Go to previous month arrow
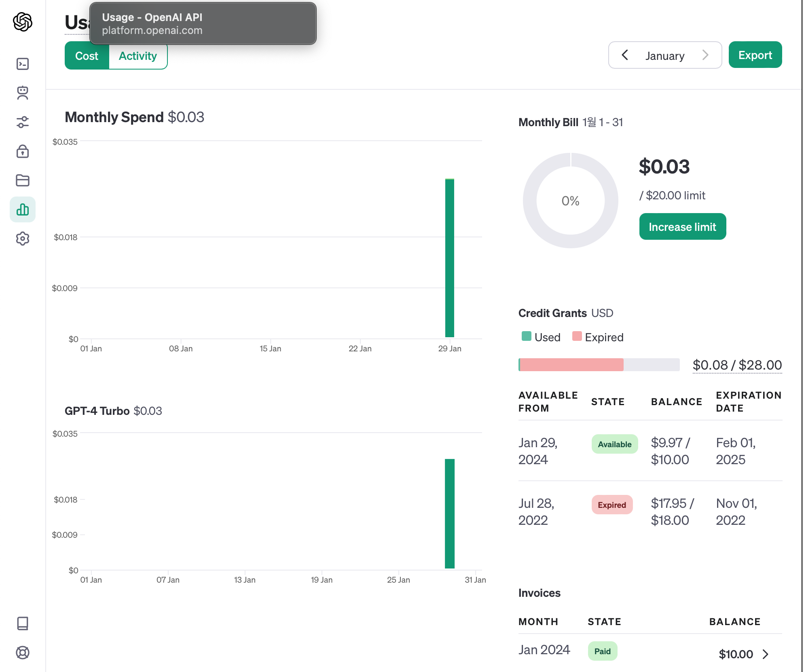Screen dimensions: 804x672 click(625, 55)
